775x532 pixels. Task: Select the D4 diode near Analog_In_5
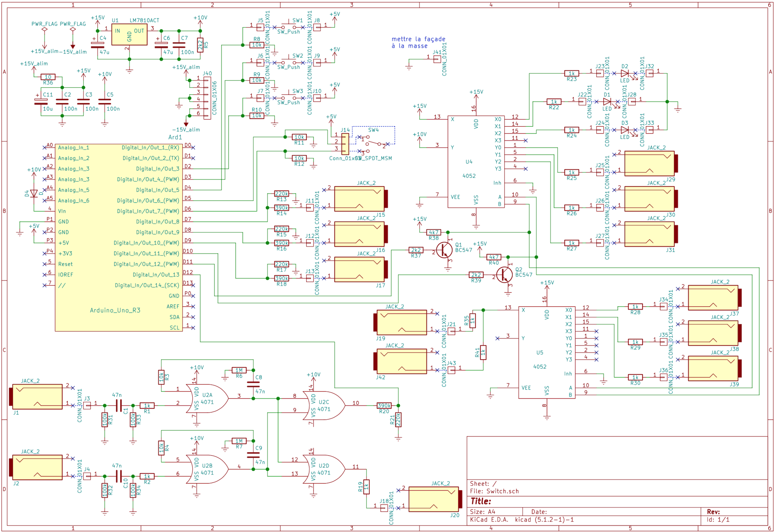tap(34, 193)
